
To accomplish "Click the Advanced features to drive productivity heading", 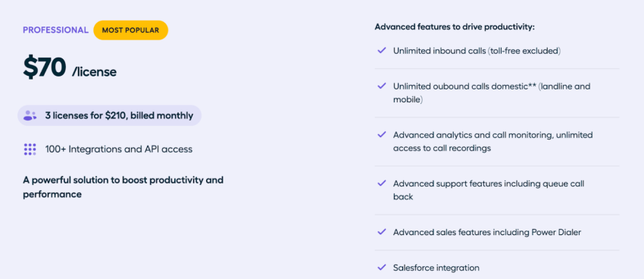I will tap(455, 27).
